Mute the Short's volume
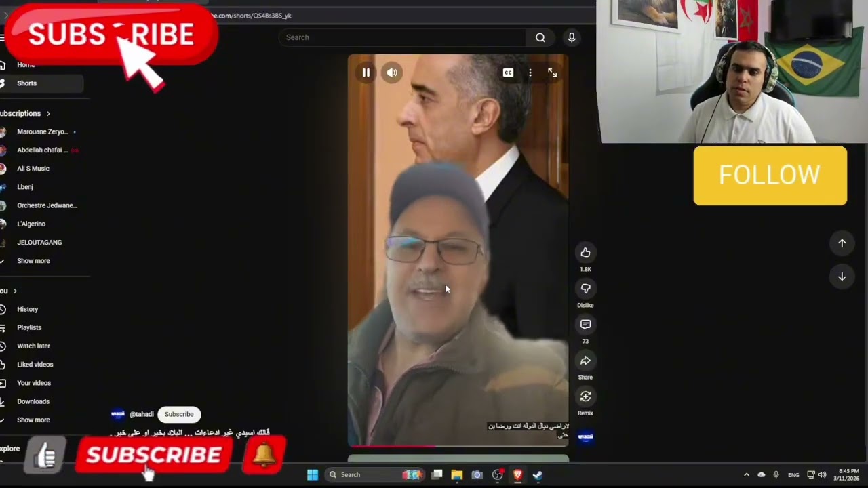The width and height of the screenshot is (868, 488). point(392,73)
